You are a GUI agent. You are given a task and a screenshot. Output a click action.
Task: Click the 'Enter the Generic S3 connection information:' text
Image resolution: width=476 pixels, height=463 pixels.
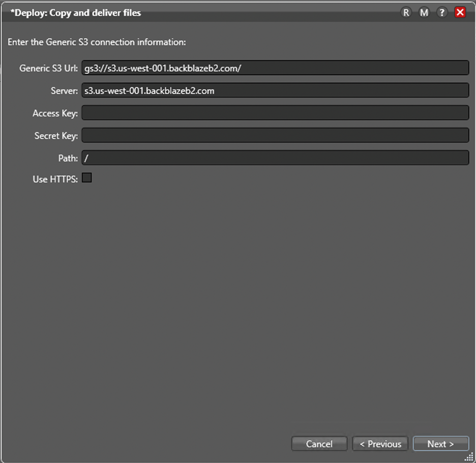(x=97, y=42)
